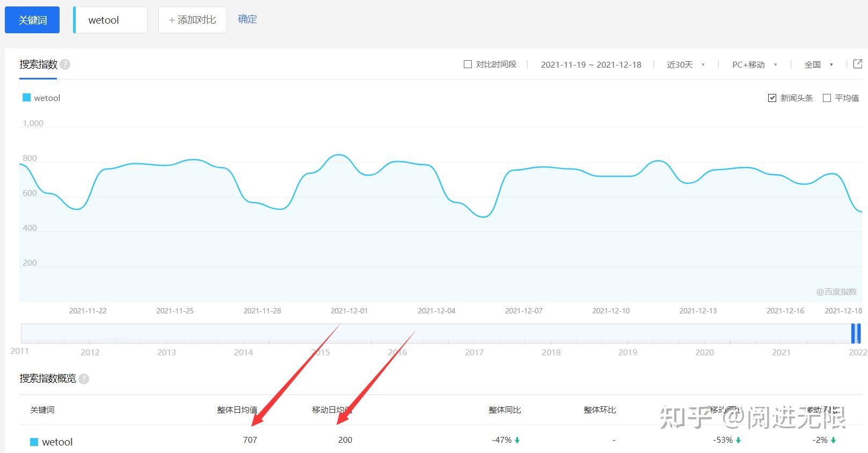The width and height of the screenshot is (868, 453).
Task: Expand the 全国 region dropdown
Action: (819, 65)
